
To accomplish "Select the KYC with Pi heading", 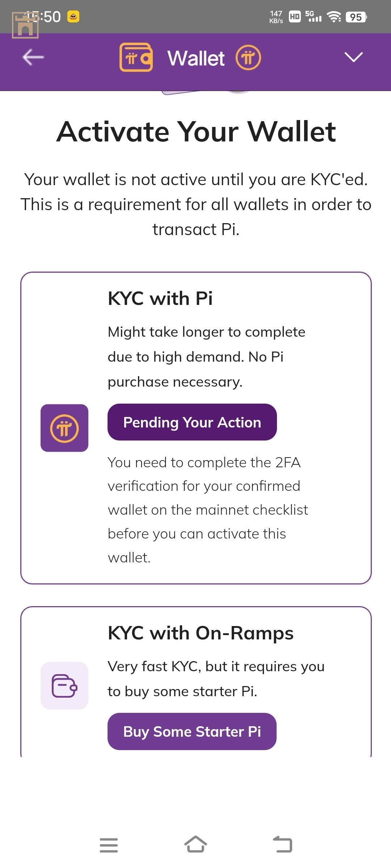I will tap(160, 298).
